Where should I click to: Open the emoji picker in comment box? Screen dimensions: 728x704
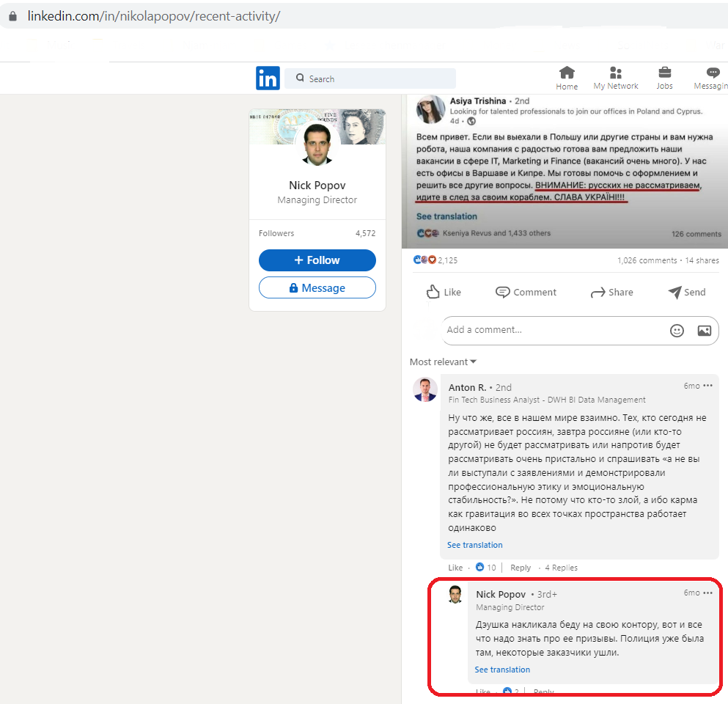coord(677,331)
